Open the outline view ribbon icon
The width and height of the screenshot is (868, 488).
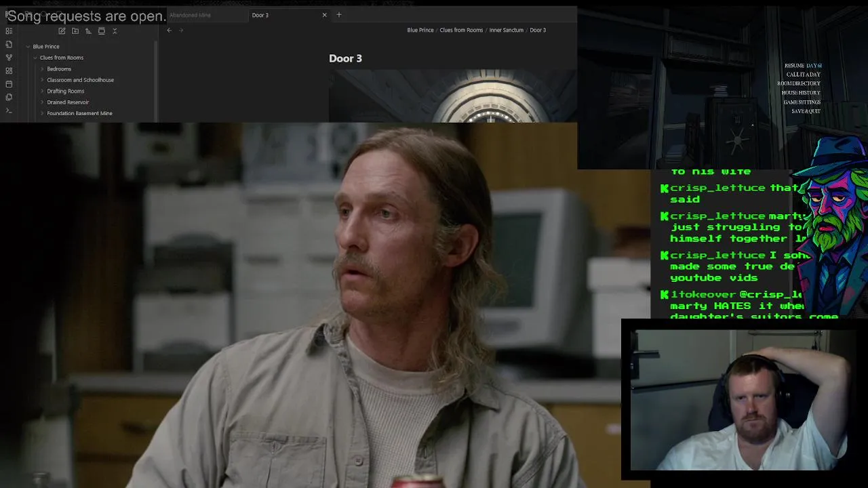point(9,30)
